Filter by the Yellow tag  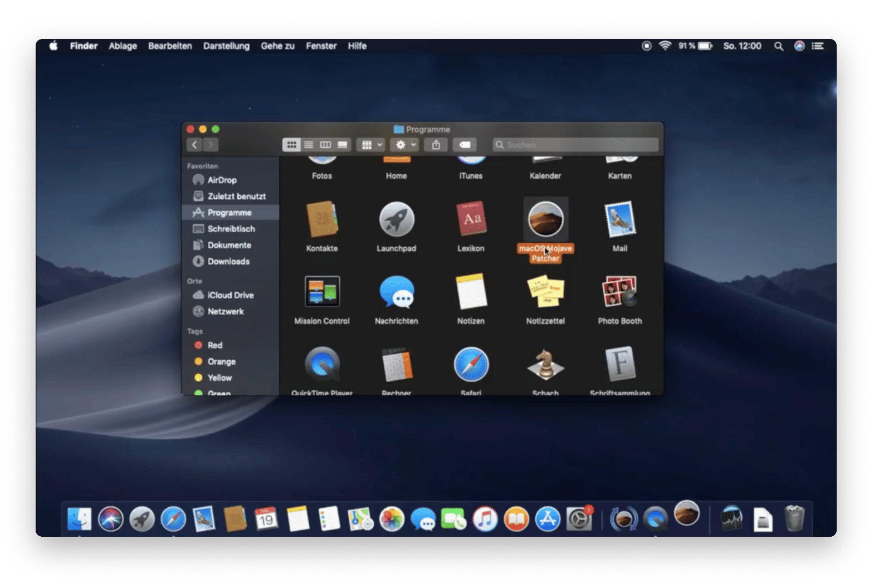[230, 378]
